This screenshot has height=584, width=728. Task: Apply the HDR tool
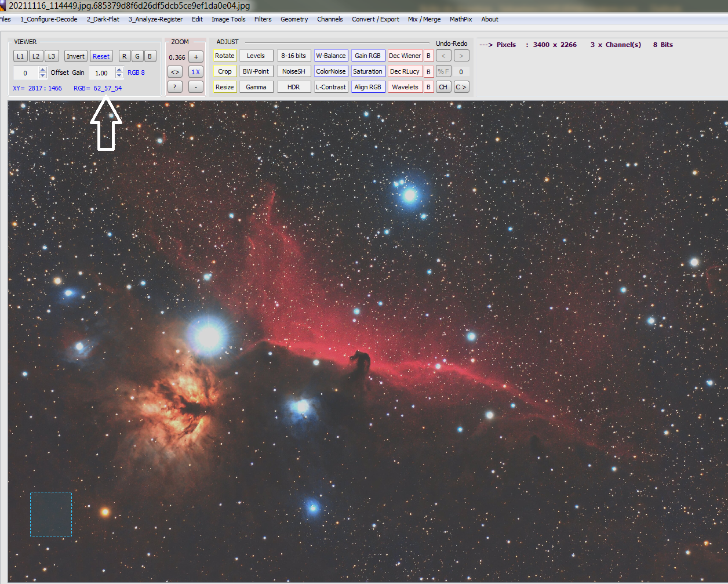pos(293,87)
